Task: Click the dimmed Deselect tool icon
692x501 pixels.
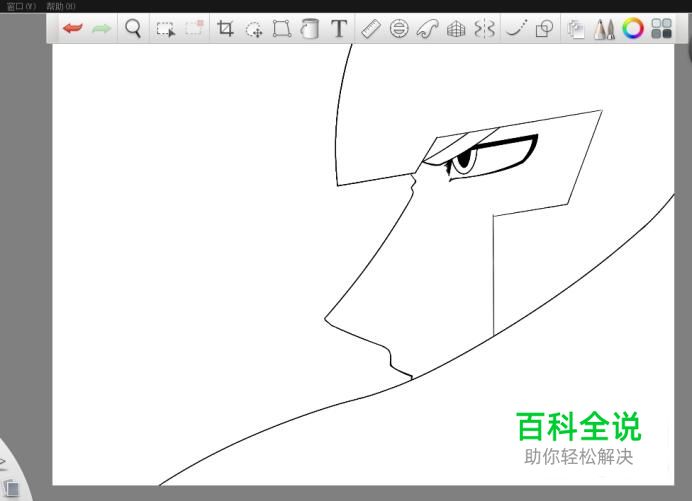Action: [x=194, y=27]
